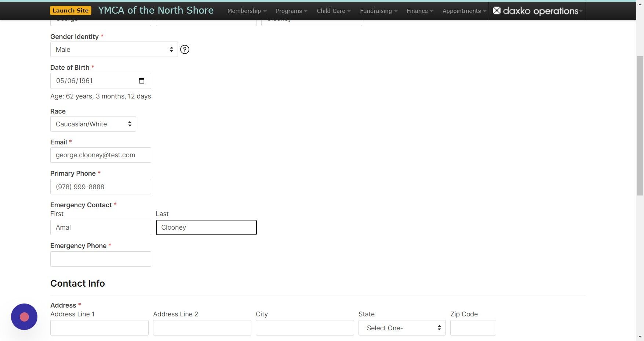Open the State Select One dropdown
This screenshot has width=644, height=341.
click(401, 328)
